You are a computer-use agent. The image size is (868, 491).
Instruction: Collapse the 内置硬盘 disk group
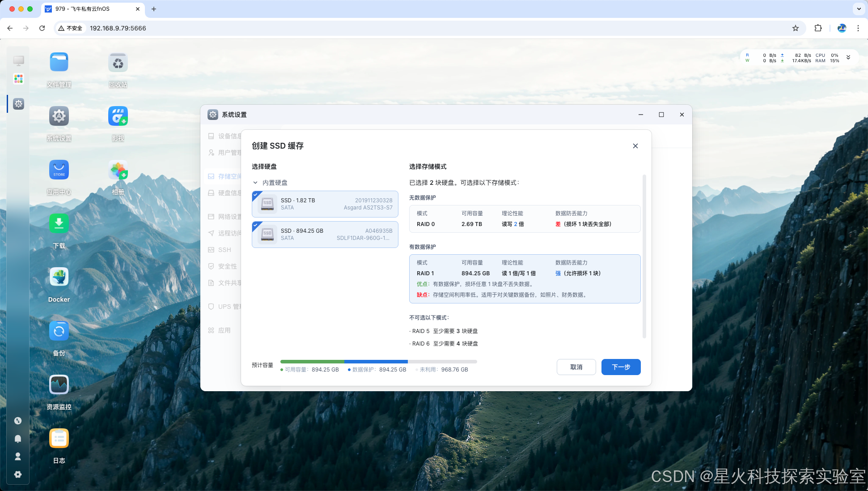point(255,183)
